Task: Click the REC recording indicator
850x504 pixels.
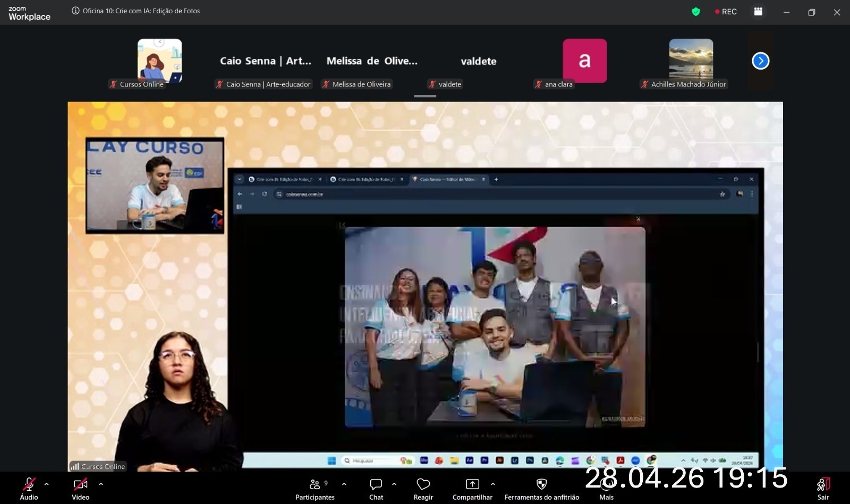Action: (726, 12)
